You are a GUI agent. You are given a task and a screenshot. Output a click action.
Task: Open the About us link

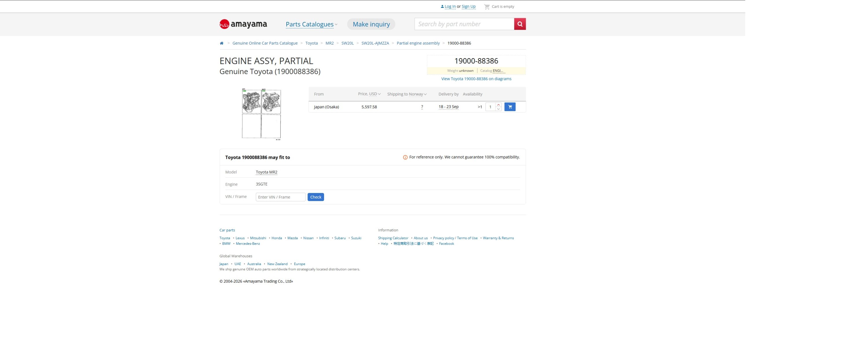[x=420, y=238]
